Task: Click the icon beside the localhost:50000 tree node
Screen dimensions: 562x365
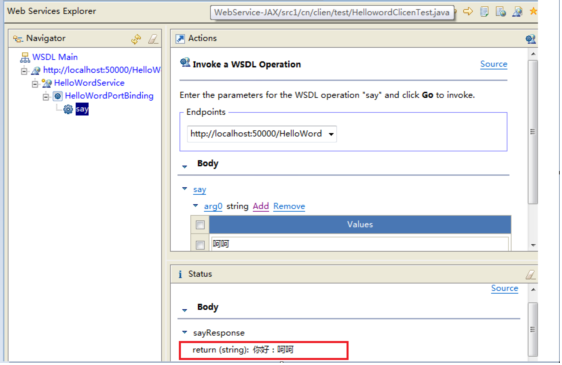Action: [36, 71]
